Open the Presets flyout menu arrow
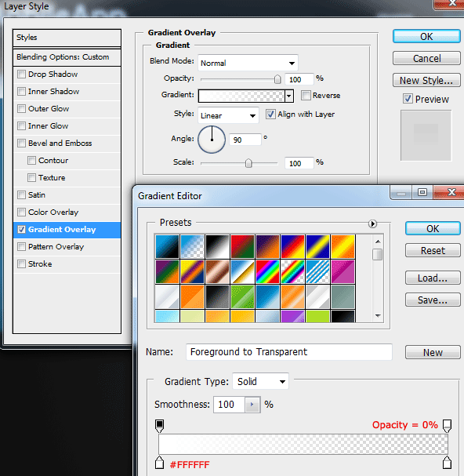 (372, 223)
